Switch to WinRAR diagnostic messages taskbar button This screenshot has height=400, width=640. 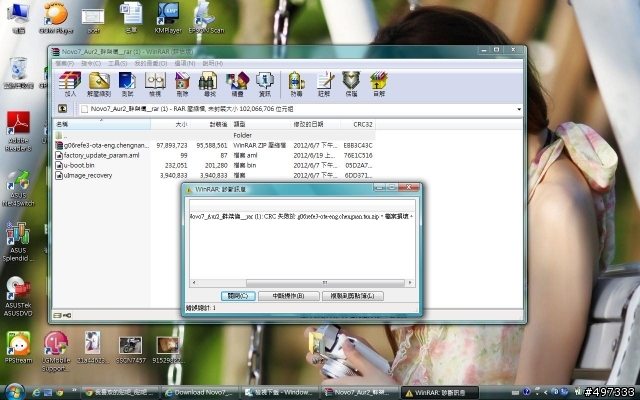point(440,393)
